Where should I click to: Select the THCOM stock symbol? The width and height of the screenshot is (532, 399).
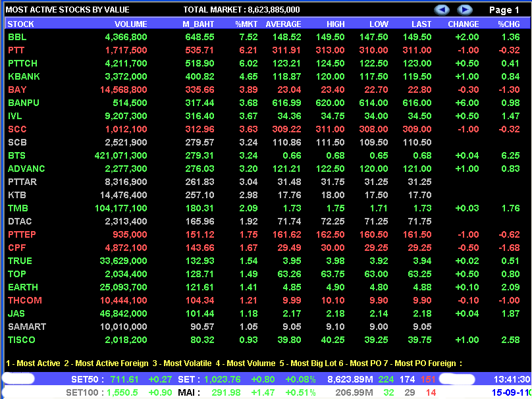coord(25,300)
